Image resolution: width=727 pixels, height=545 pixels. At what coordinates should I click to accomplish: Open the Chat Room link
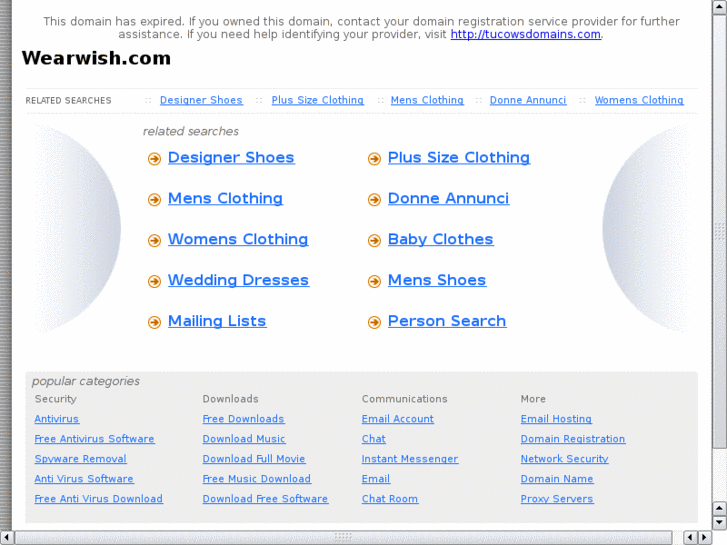click(x=390, y=499)
